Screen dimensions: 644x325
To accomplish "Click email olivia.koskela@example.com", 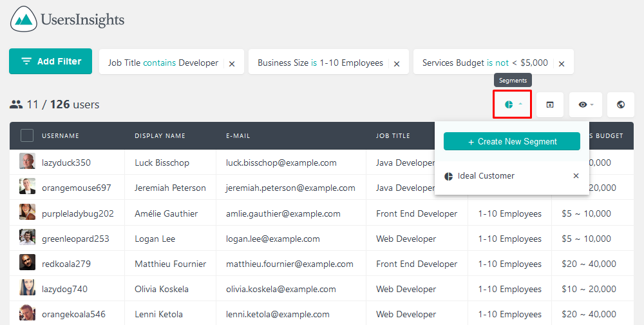I will tap(281, 289).
